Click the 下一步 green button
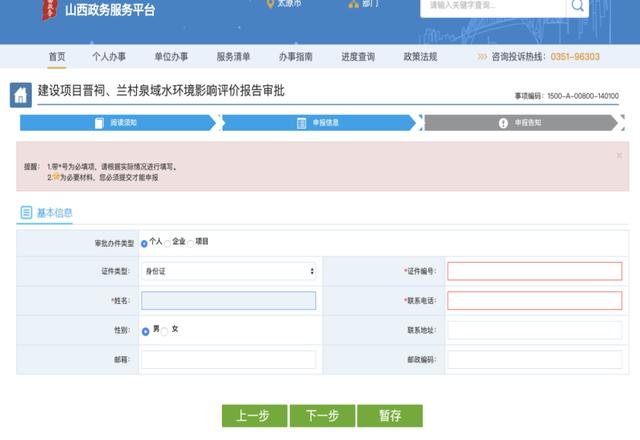 [322, 416]
